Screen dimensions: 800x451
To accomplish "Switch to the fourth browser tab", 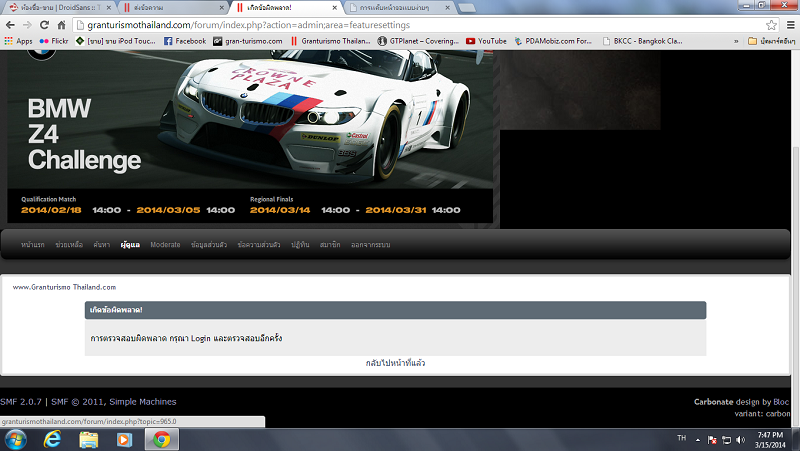I will pos(401,8).
